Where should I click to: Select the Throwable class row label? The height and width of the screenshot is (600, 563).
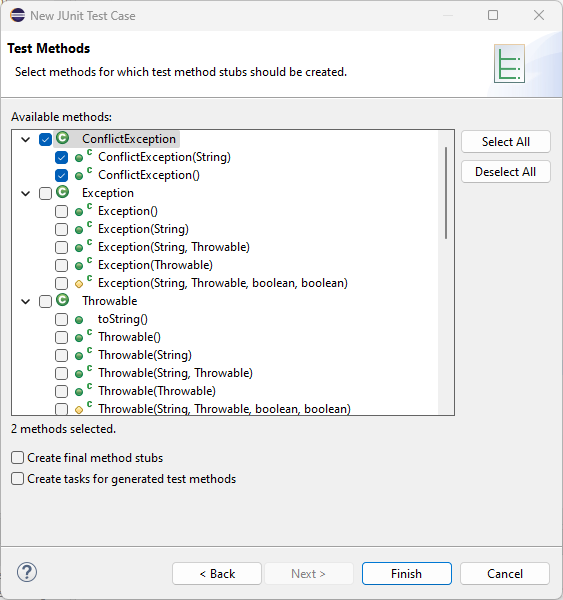pyautogui.click(x=109, y=301)
